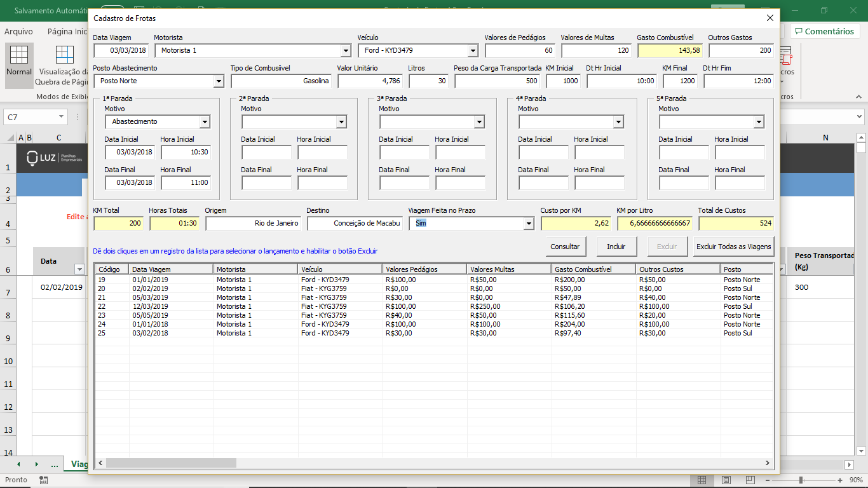Click the Data Viagem date field
This screenshot has width=868, height=488.
pos(121,50)
